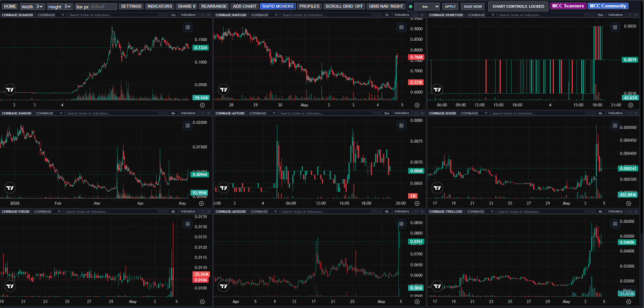Click layout grid icon in SEAMUSD chart

click(187, 27)
